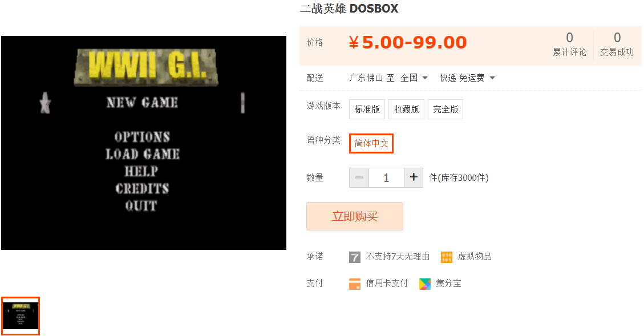Click the 7-day no-return policy icon

coord(354,257)
